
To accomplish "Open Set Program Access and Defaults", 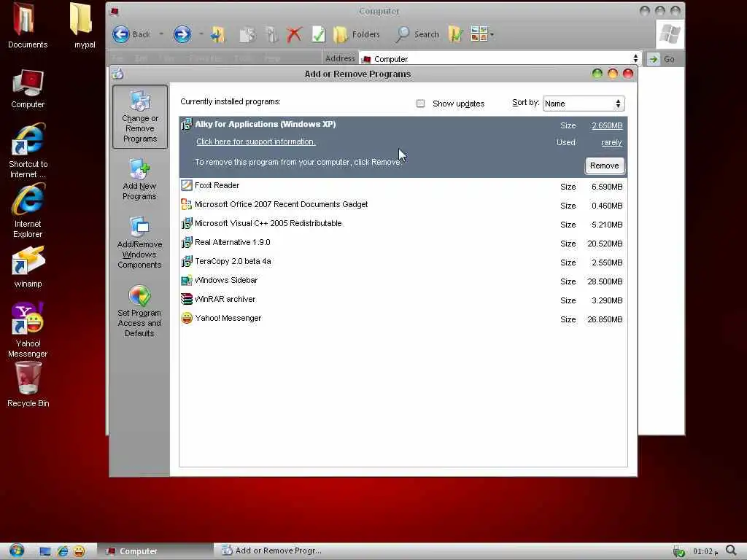I will [139, 311].
